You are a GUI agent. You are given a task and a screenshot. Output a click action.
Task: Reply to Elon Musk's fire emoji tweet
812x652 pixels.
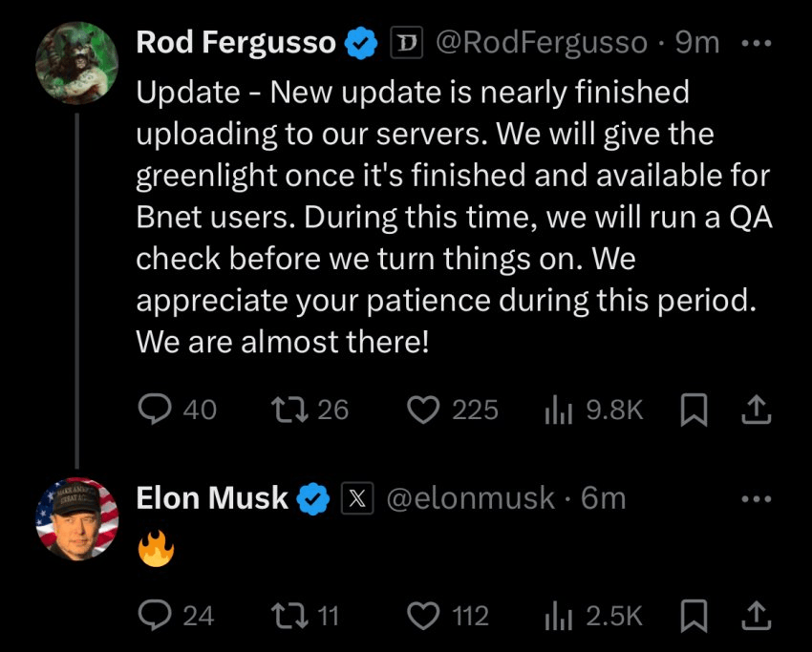point(155,617)
